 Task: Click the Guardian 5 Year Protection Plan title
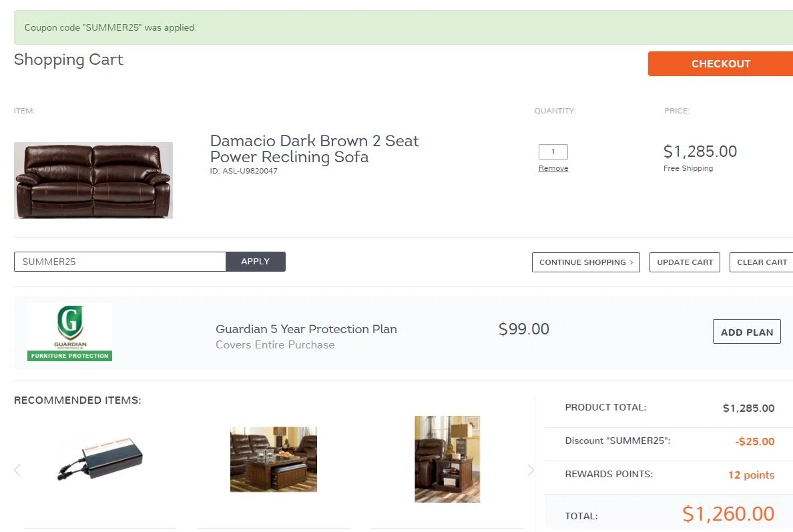pos(306,328)
